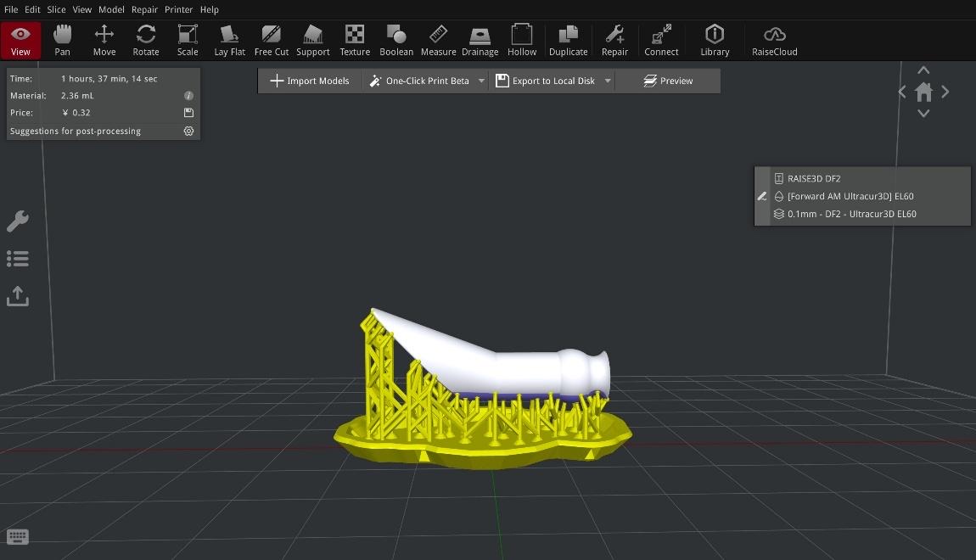
Task: Select the Lay Flat tool
Action: coord(229,40)
